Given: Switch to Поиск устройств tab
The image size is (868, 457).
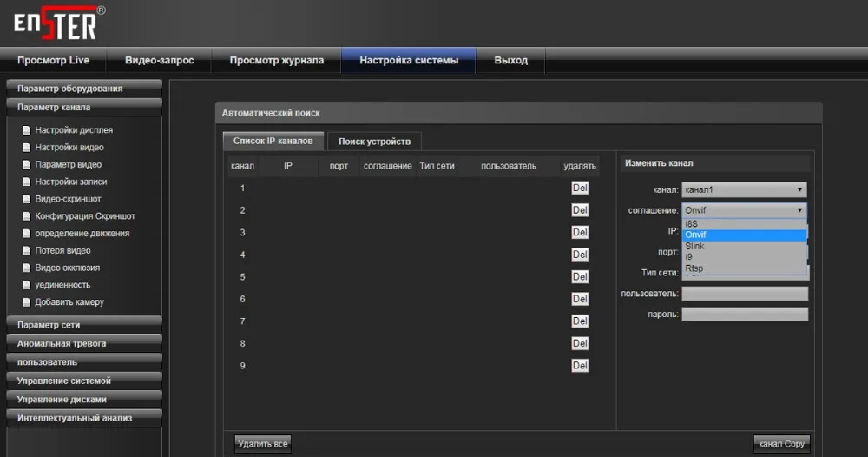Looking at the screenshot, I should click(374, 142).
